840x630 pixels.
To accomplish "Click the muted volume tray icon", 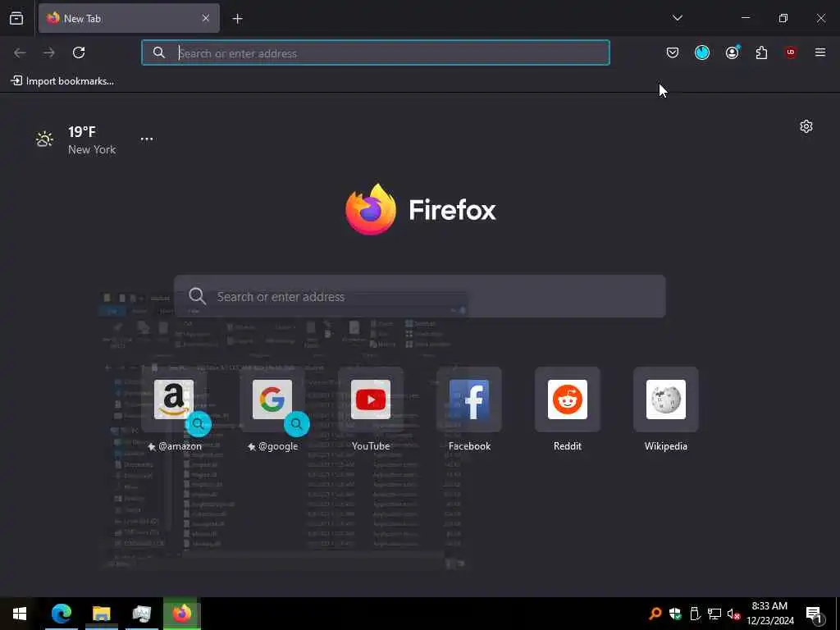I will 733,614.
